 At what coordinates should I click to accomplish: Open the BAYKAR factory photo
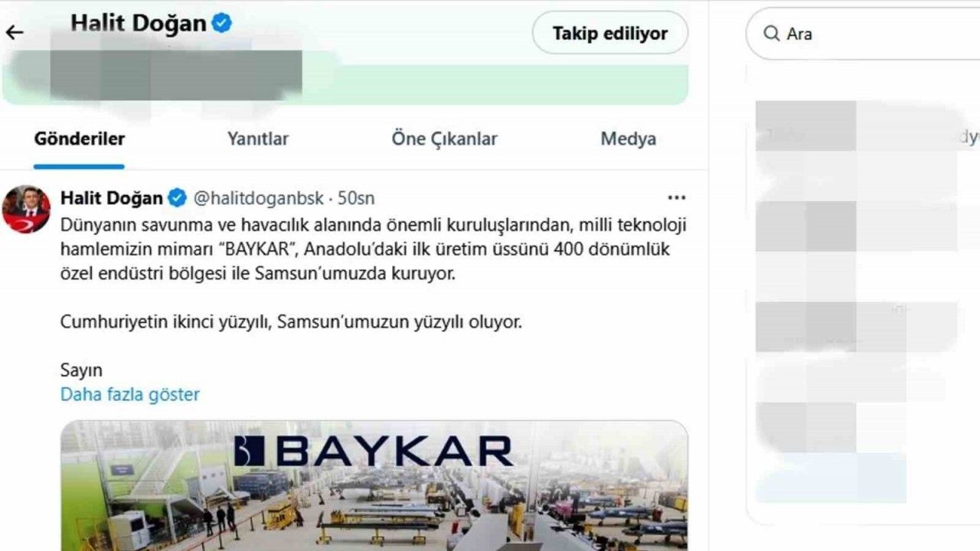374,485
